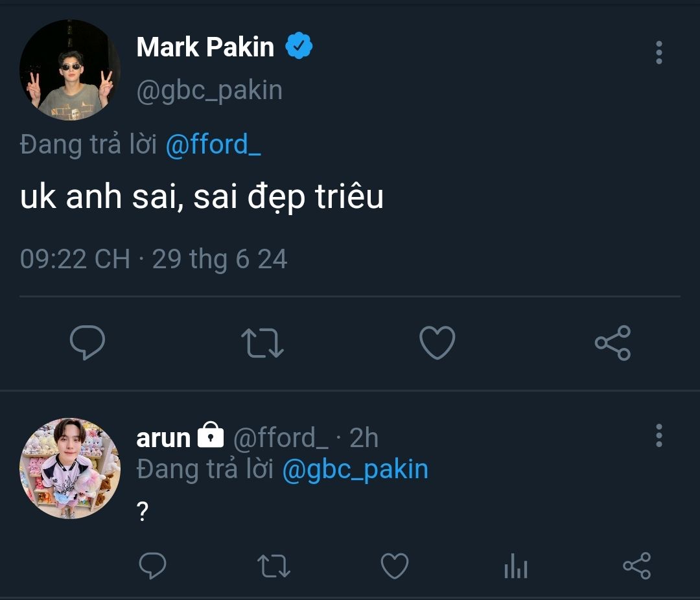700x600 pixels.
Task: Reply to arun's question mark tweet
Action: click(153, 566)
